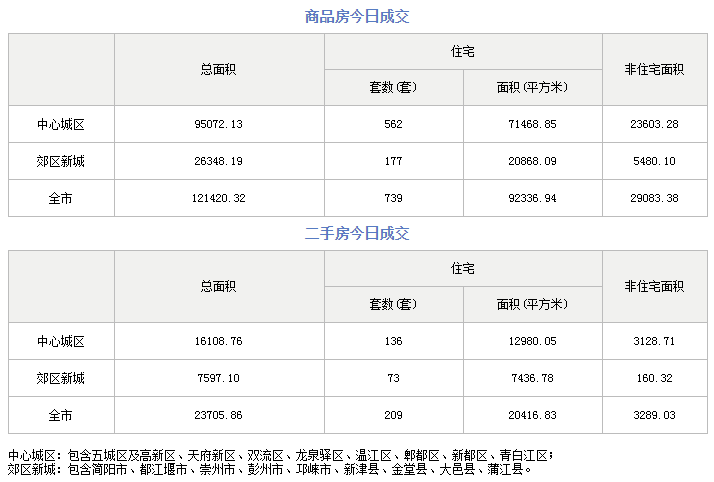Click the 739 units cell
Viewport: 714px width, 482px height.
point(393,198)
